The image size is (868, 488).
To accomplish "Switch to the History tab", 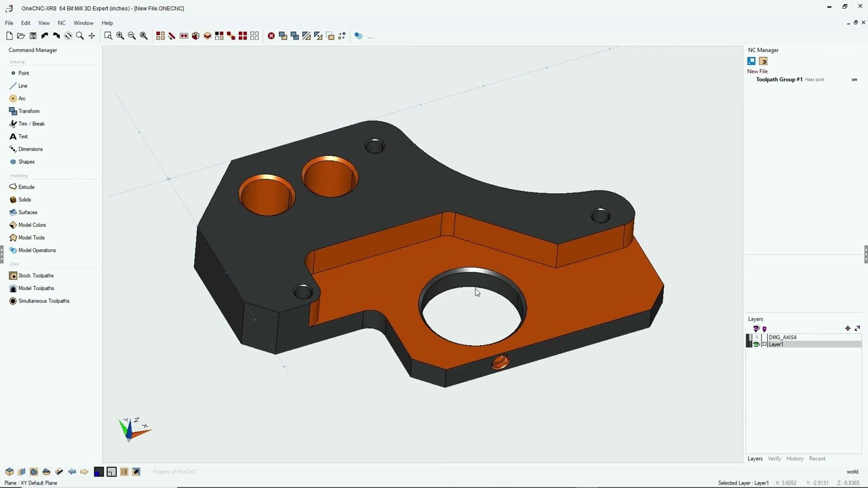I will tap(795, 459).
